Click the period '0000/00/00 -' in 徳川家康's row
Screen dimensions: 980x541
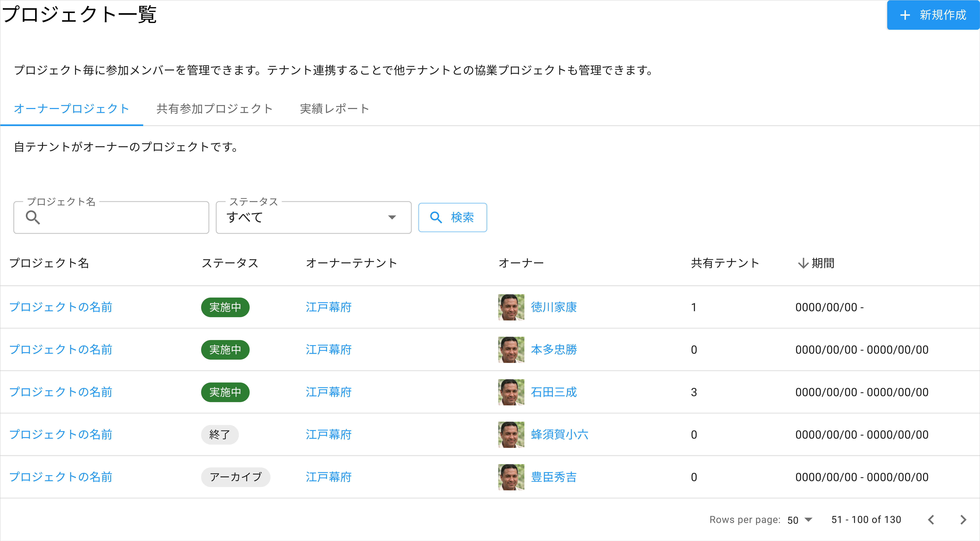click(x=830, y=307)
